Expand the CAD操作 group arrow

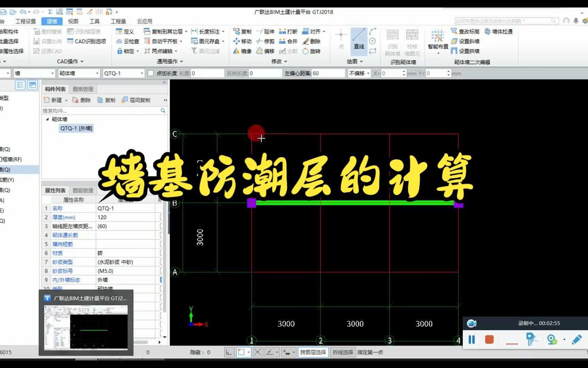click(x=82, y=62)
